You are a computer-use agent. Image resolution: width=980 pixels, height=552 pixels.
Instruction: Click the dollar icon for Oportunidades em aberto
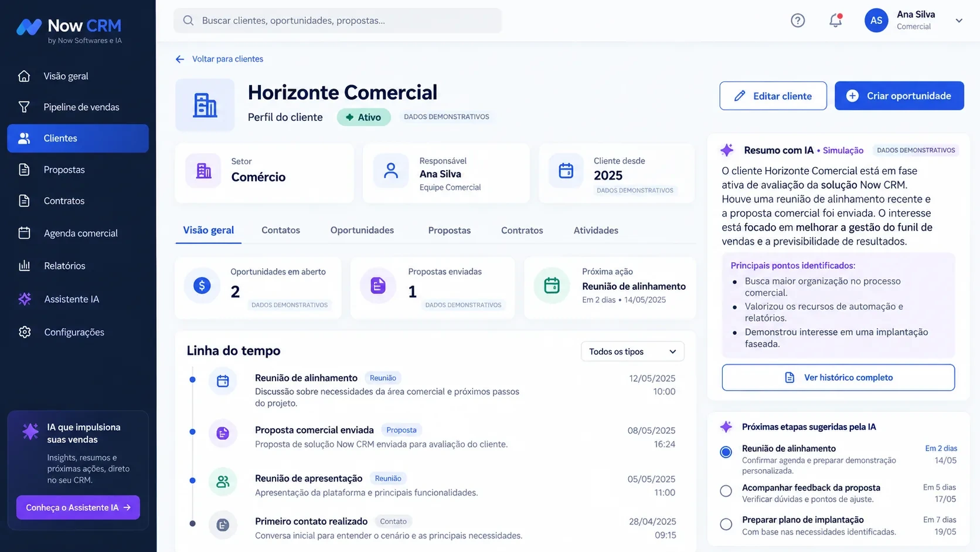click(x=202, y=286)
